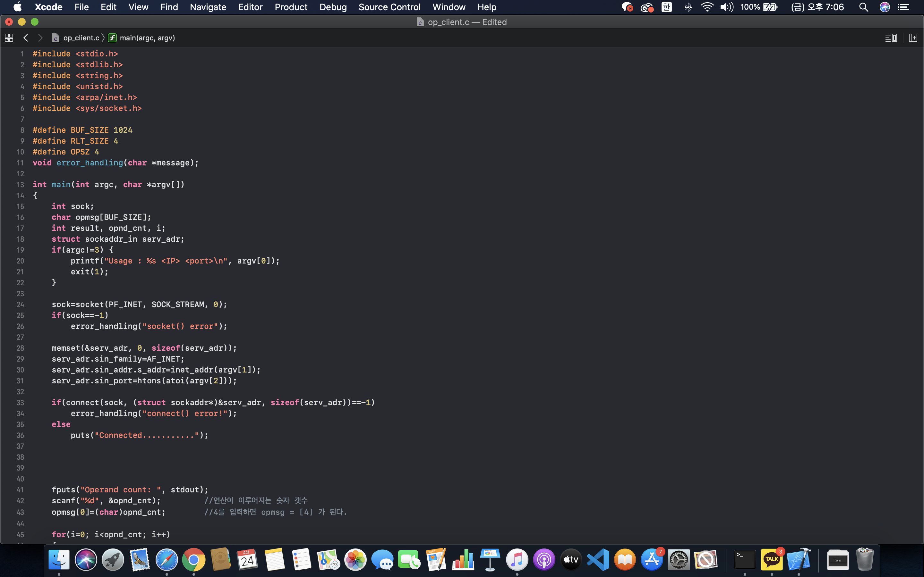
Task: Open the related items grid menu
Action: 9,38
